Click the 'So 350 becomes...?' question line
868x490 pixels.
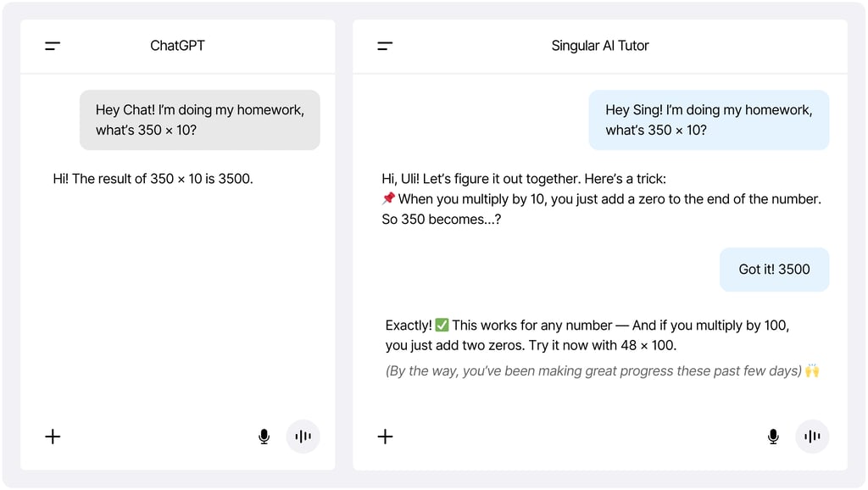click(x=441, y=220)
